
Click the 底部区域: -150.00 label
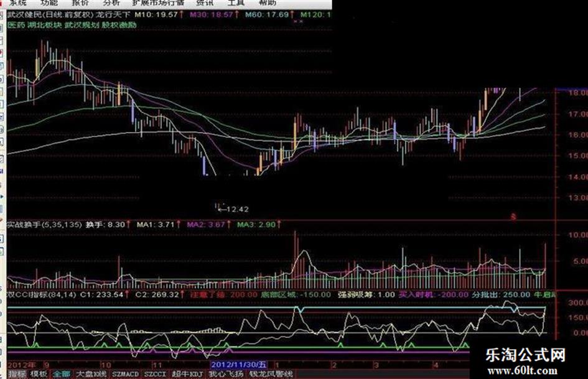coord(296,294)
